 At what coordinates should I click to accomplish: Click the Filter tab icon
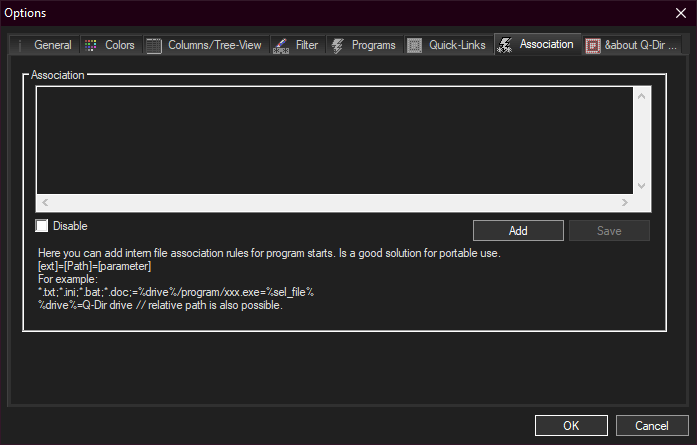281,45
